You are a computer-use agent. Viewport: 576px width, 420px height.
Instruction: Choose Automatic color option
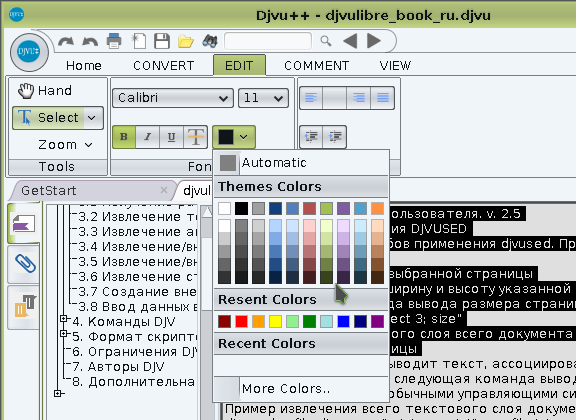300,163
